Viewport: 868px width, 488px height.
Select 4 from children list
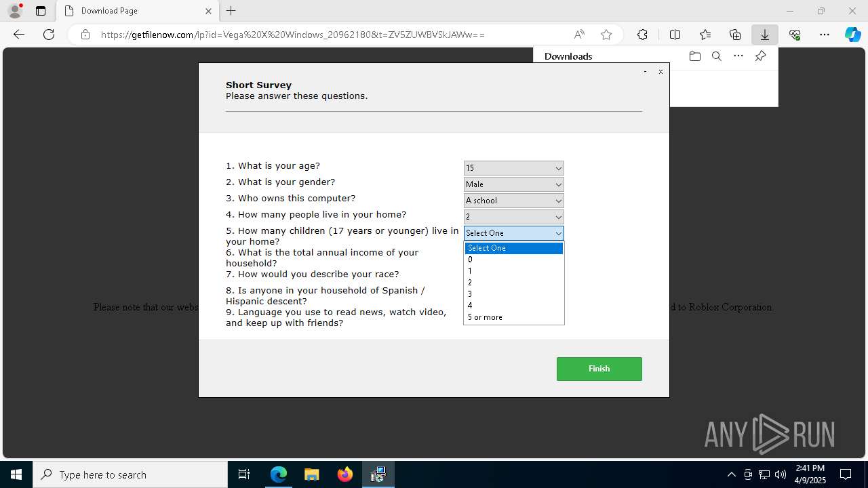point(514,306)
